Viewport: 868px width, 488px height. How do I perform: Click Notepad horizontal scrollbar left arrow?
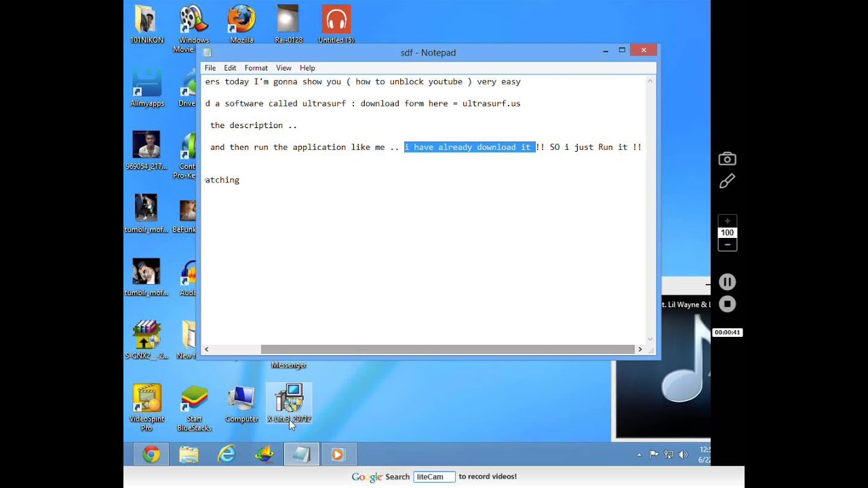[x=207, y=350]
